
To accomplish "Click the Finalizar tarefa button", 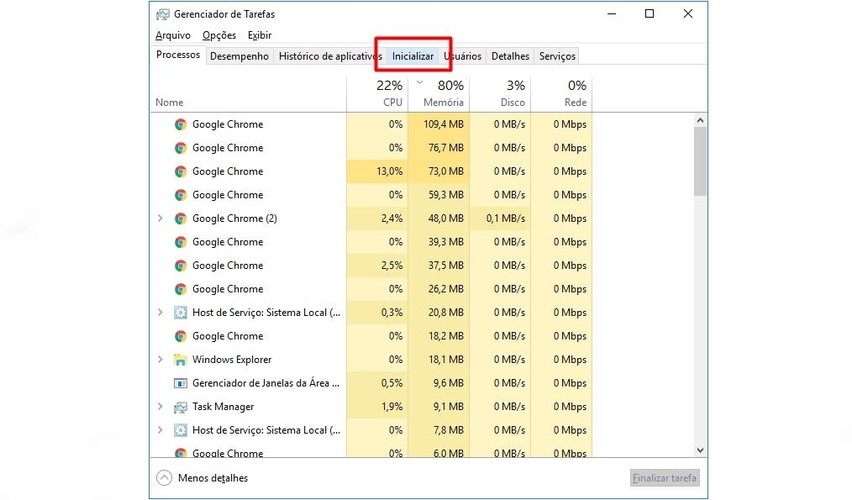I will click(x=665, y=478).
